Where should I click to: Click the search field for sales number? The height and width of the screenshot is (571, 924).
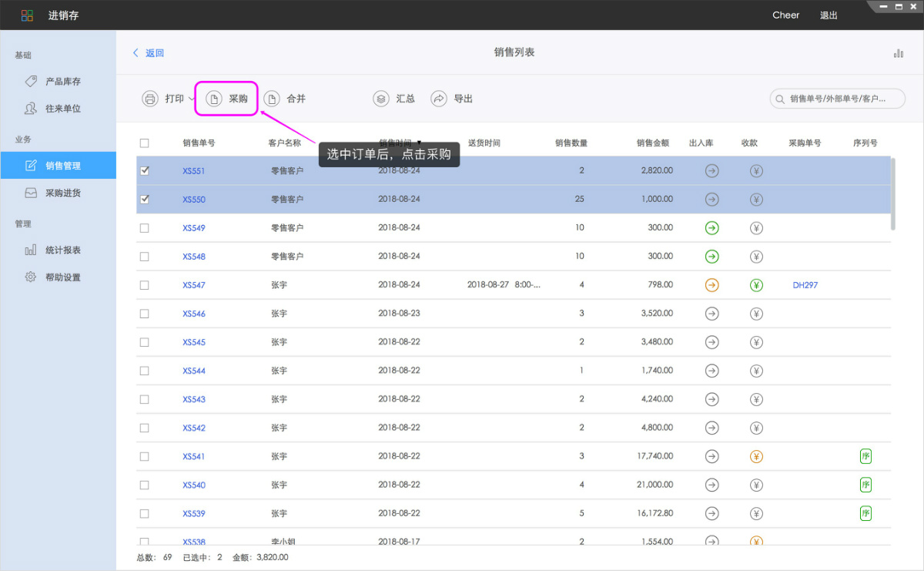837,99
